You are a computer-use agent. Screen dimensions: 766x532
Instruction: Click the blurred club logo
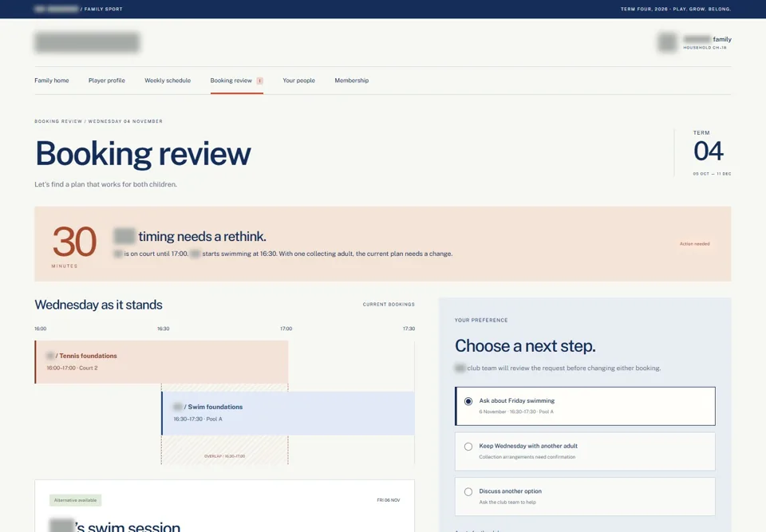[x=87, y=42]
